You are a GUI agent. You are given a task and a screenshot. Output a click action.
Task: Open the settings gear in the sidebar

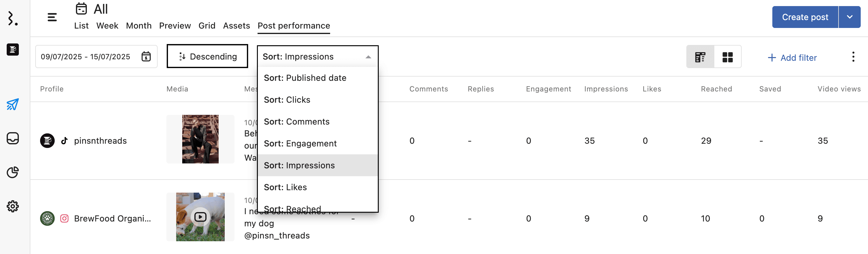click(12, 206)
